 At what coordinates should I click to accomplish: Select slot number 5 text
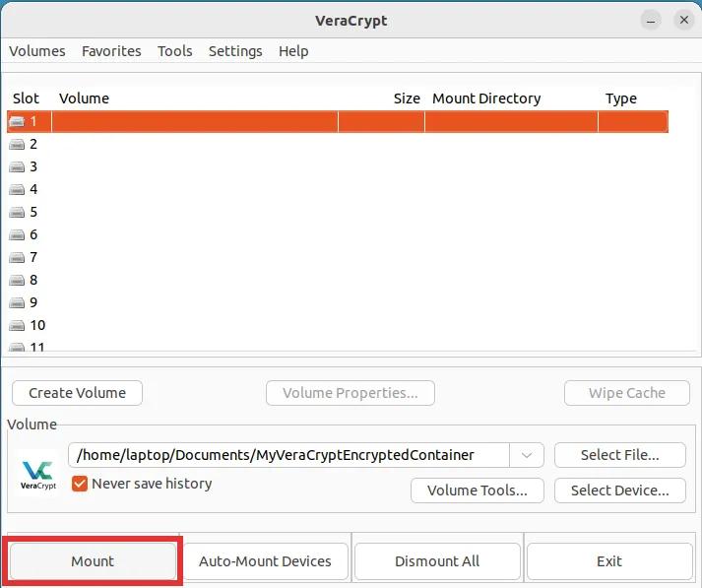[33, 212]
